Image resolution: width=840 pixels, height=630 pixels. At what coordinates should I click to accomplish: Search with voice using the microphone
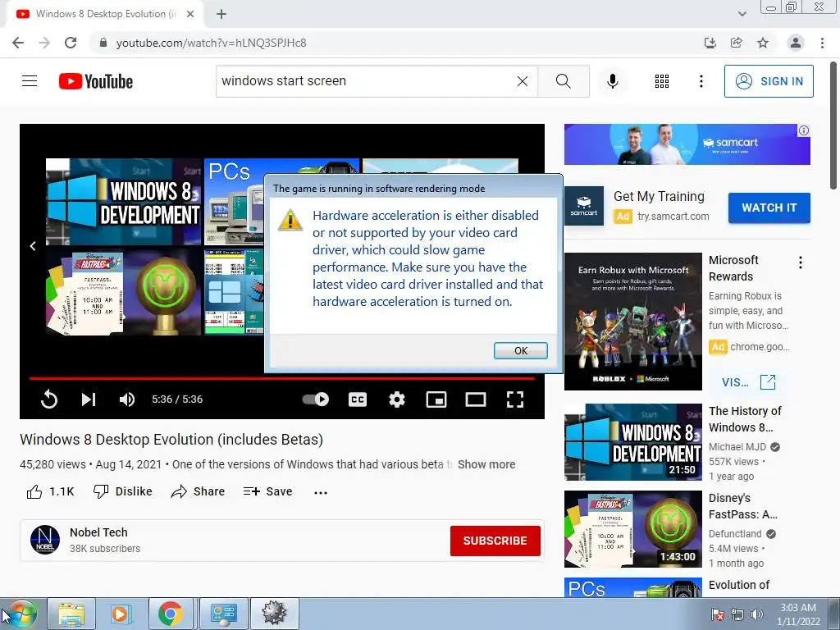pyautogui.click(x=613, y=81)
